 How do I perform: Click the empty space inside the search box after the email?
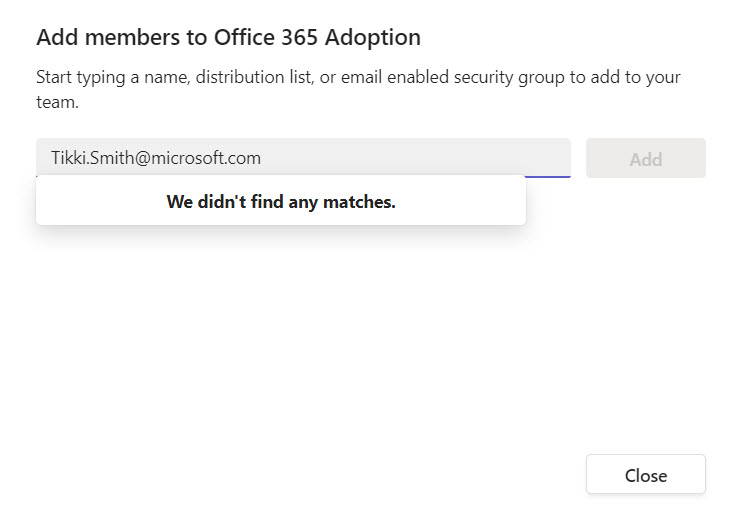tap(413, 158)
